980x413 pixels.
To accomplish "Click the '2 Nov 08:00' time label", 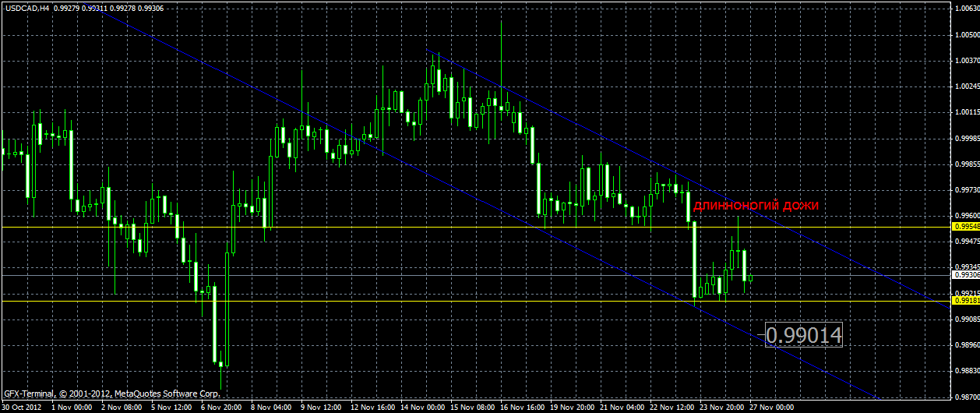I will click(122, 407).
